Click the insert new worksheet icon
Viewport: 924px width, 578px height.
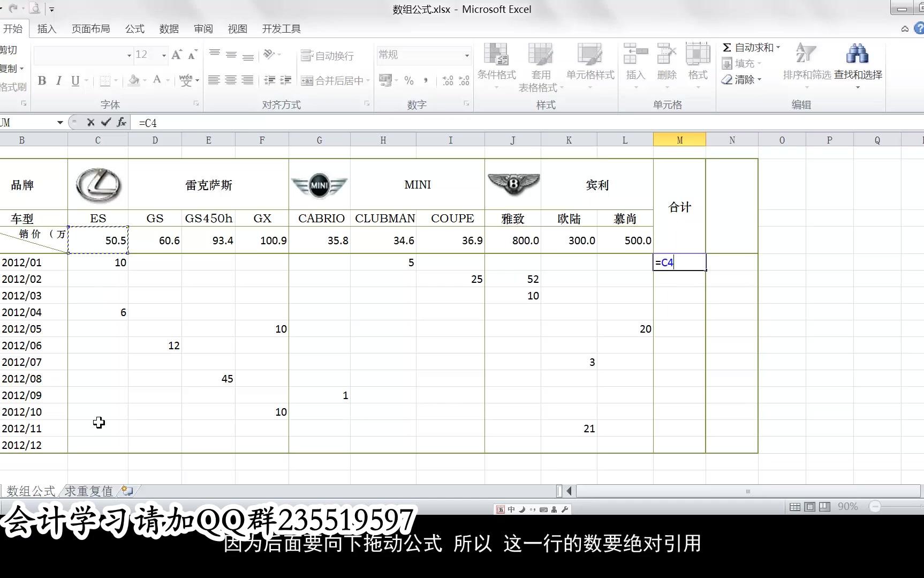(127, 490)
